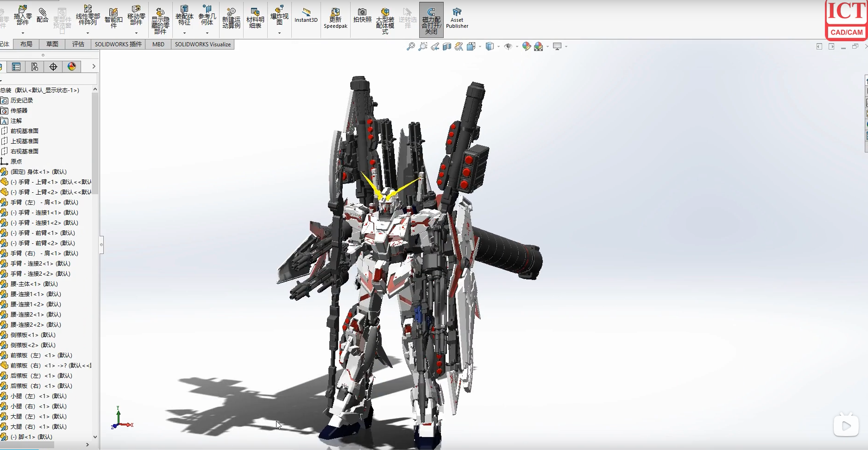Select 注解 in feature tree

pyautogui.click(x=16, y=120)
